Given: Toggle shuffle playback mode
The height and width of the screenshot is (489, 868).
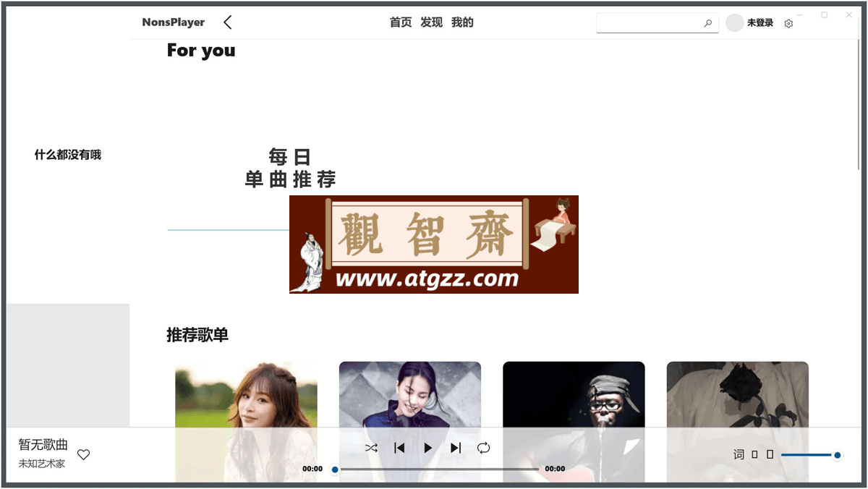Looking at the screenshot, I should point(371,448).
